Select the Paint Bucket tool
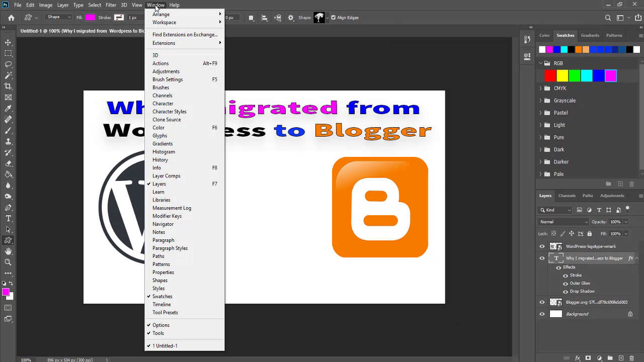644x362 pixels. pyautogui.click(x=8, y=174)
